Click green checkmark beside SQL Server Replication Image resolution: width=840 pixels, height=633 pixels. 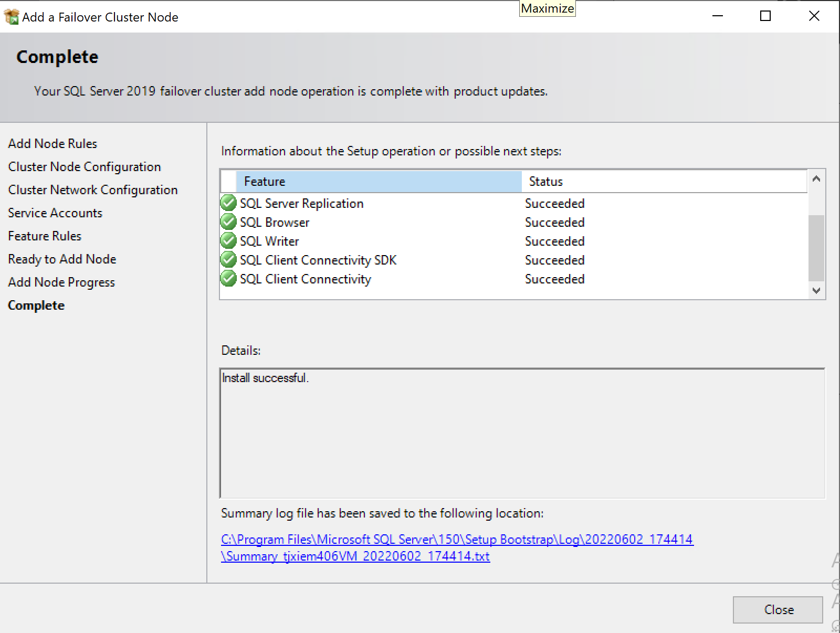(228, 203)
